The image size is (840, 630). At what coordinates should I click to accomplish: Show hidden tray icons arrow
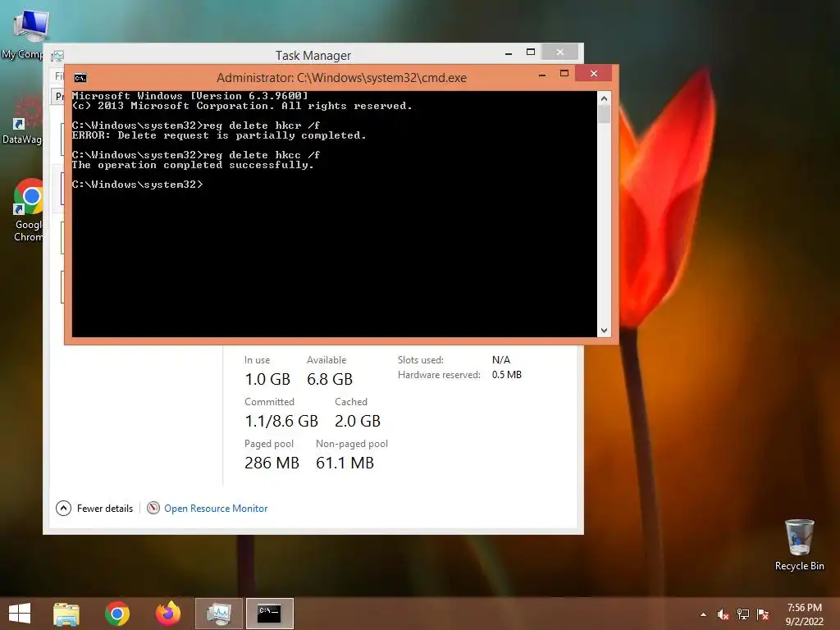703,614
